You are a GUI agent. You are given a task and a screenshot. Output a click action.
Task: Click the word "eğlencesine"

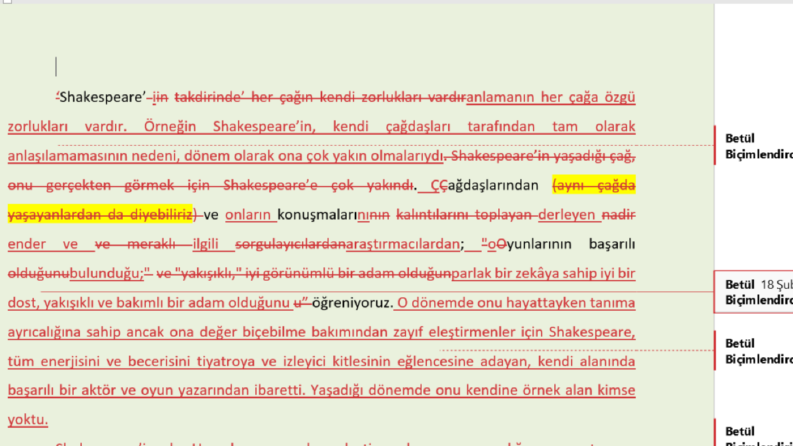click(x=434, y=362)
